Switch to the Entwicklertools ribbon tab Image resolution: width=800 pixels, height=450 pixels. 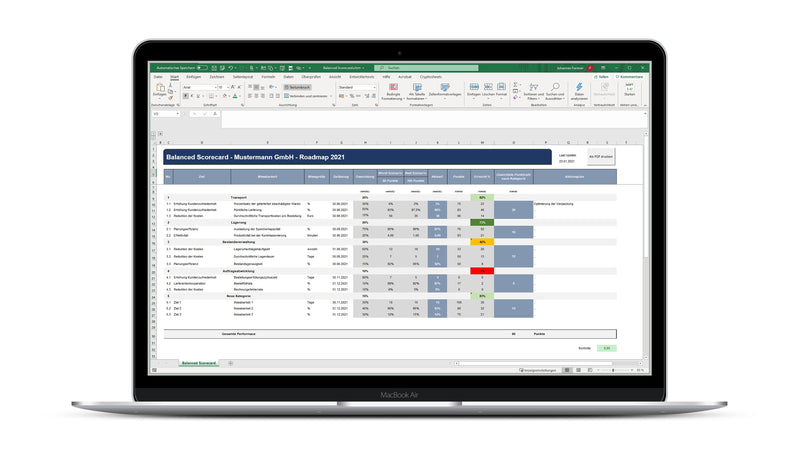[x=362, y=77]
